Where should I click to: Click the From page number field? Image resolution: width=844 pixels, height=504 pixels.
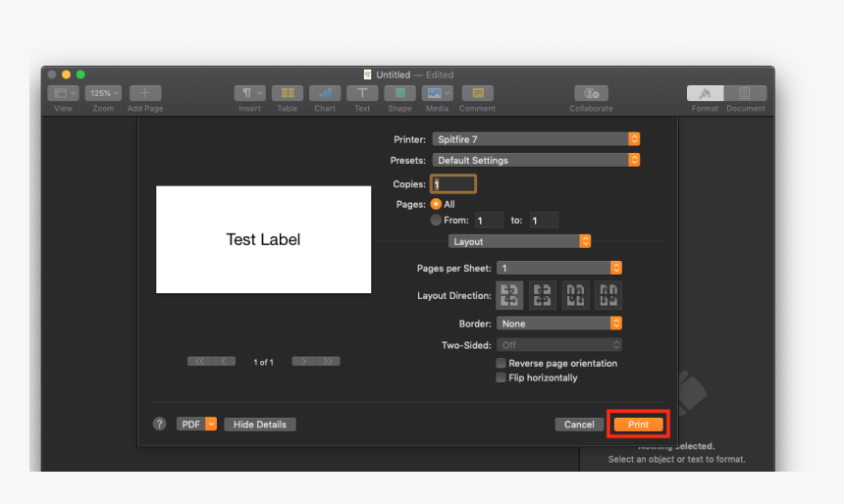[x=490, y=220]
